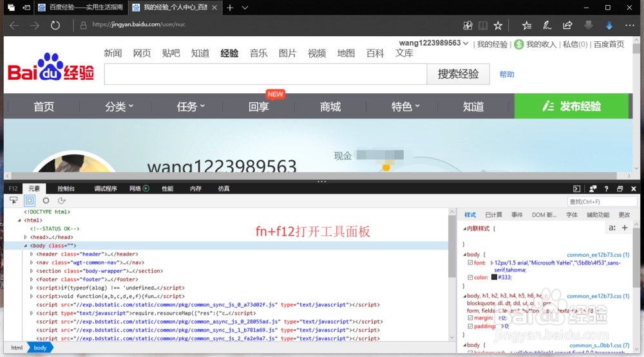644x357 pixels.
Task: Go back with the browser back arrow
Action: pyautogui.click(x=14, y=26)
